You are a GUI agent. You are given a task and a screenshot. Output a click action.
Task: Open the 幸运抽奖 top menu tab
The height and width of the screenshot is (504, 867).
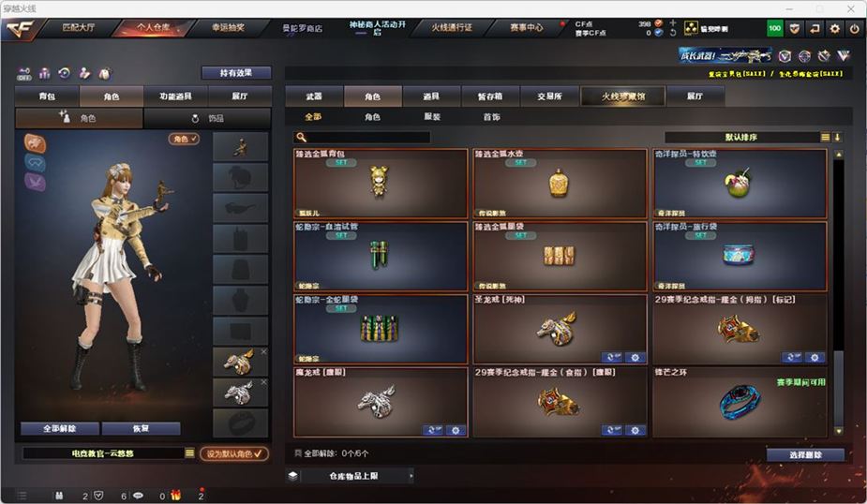pos(228,27)
